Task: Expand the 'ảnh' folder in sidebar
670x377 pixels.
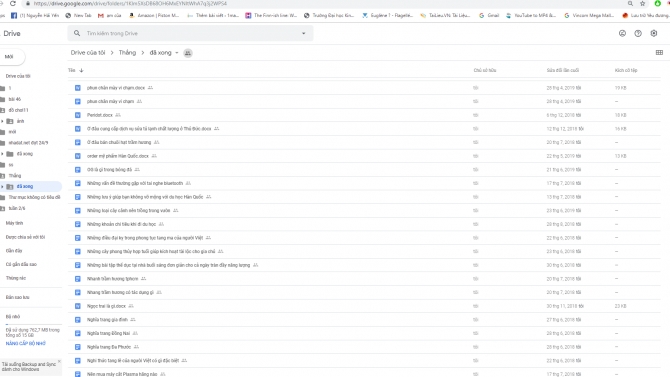Action: (x=3, y=121)
